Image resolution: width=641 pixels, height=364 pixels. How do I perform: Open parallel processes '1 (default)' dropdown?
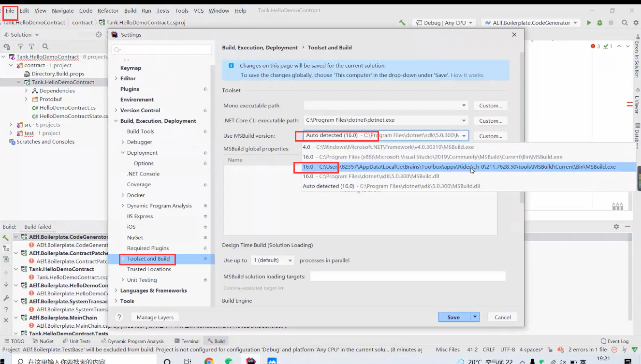273,260
